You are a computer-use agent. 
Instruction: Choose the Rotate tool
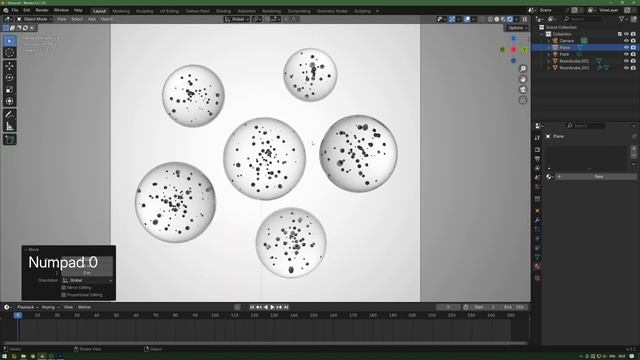tap(9, 78)
